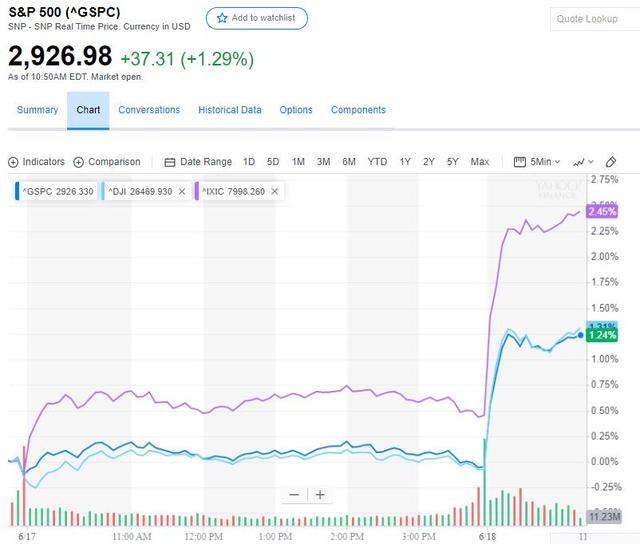Viewport: 640px width, 544px height.
Task: Open the line chart type selector
Action: click(x=583, y=162)
